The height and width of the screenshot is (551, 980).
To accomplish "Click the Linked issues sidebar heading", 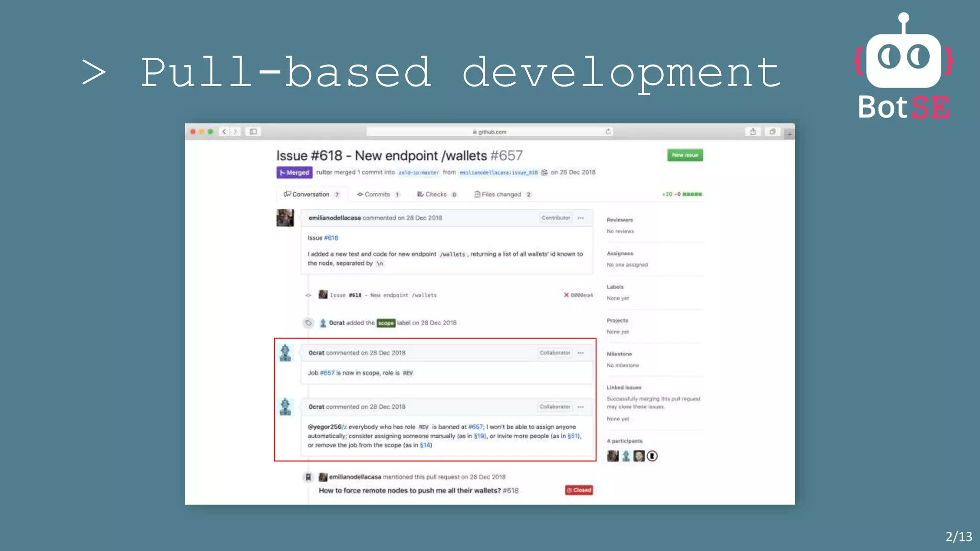I will [x=624, y=387].
